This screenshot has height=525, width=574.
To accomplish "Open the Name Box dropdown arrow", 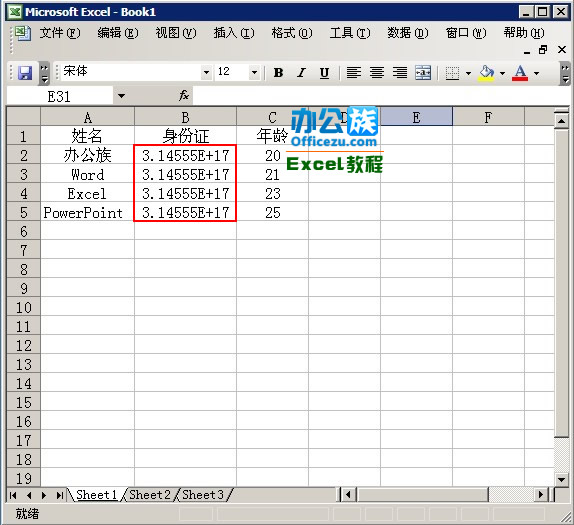I will click(121, 96).
